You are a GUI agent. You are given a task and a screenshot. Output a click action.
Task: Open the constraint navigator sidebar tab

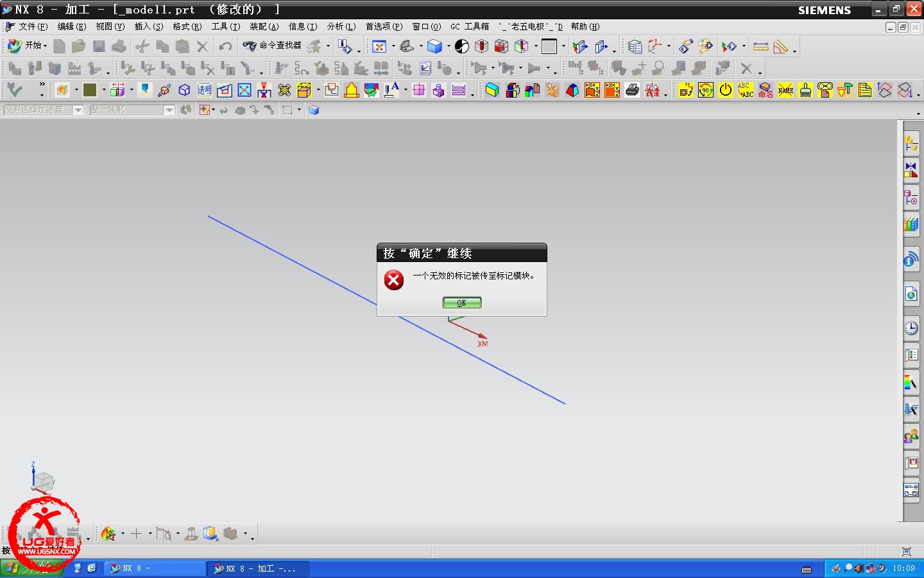point(911,171)
